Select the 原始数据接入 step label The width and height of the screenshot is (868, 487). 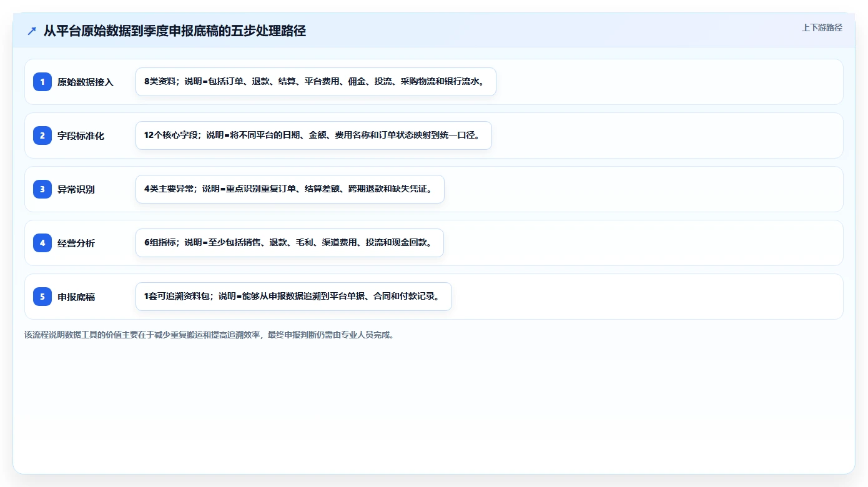click(86, 82)
